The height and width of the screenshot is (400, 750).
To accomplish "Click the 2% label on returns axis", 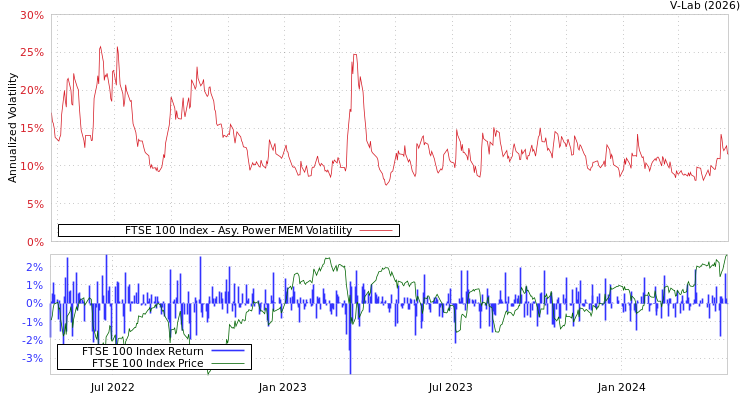I will point(34,267).
